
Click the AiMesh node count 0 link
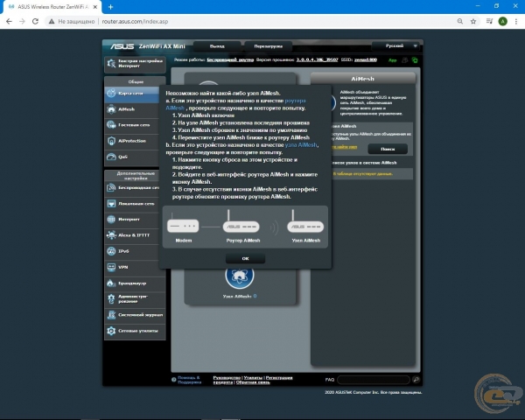tap(255, 296)
